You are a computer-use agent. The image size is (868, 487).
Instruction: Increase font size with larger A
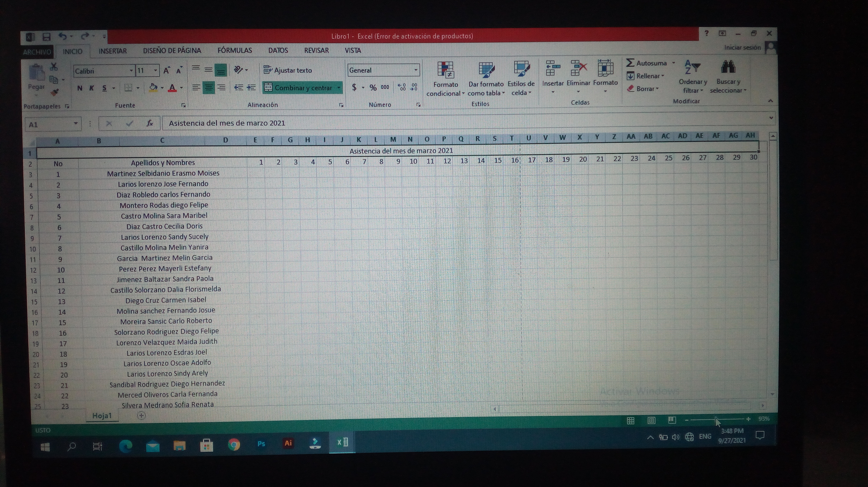point(167,70)
